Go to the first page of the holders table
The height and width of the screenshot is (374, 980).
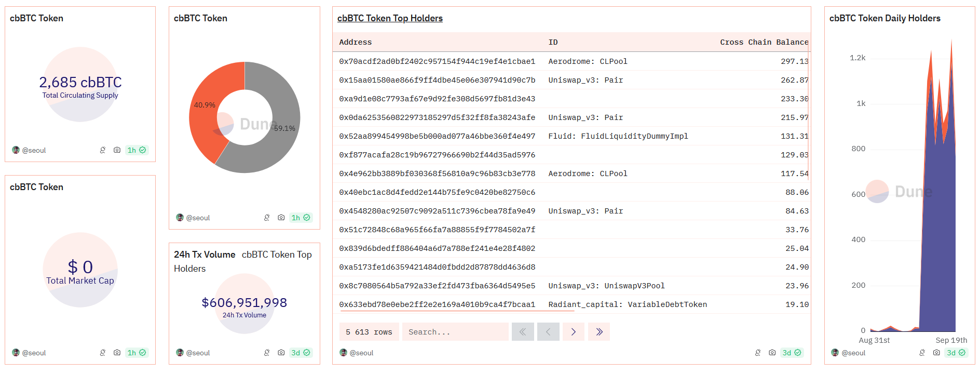point(523,332)
